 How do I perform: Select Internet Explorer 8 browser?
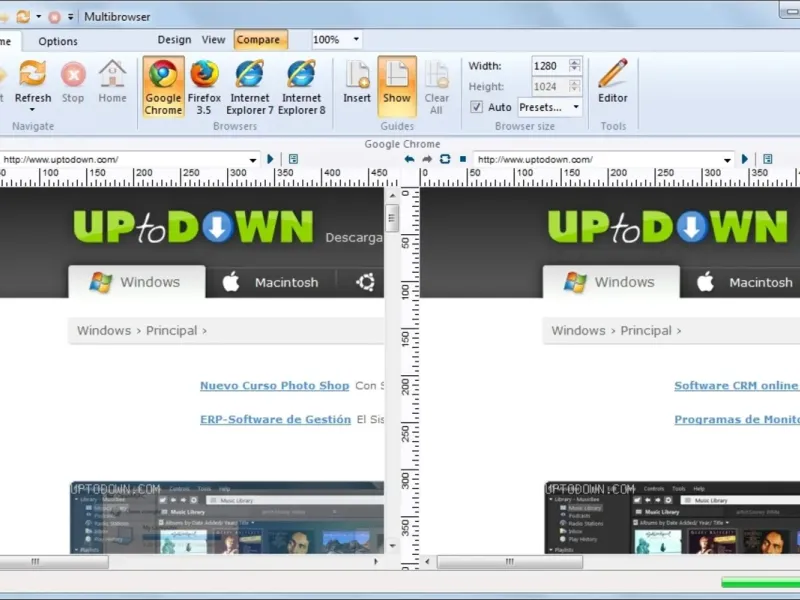[x=302, y=87]
